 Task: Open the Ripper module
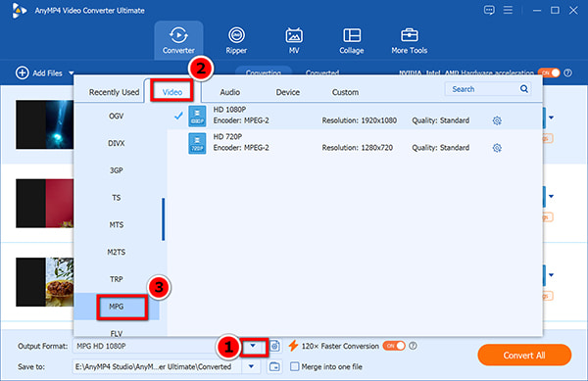pyautogui.click(x=236, y=40)
